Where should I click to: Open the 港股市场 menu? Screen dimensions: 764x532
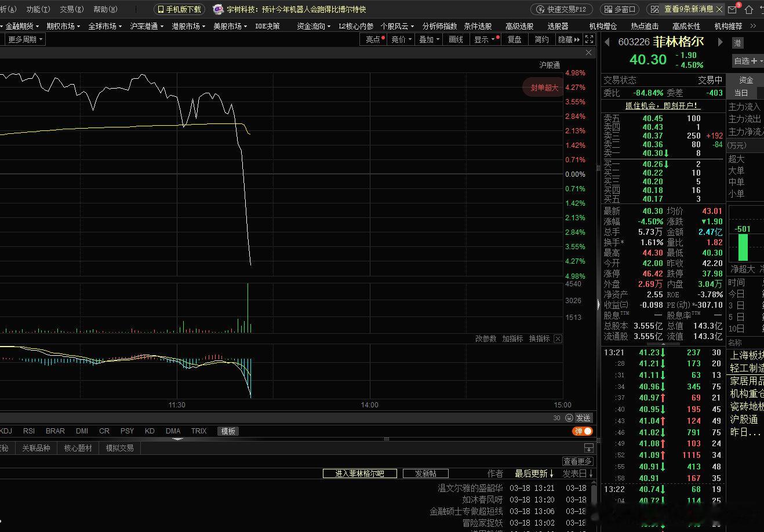188,26
